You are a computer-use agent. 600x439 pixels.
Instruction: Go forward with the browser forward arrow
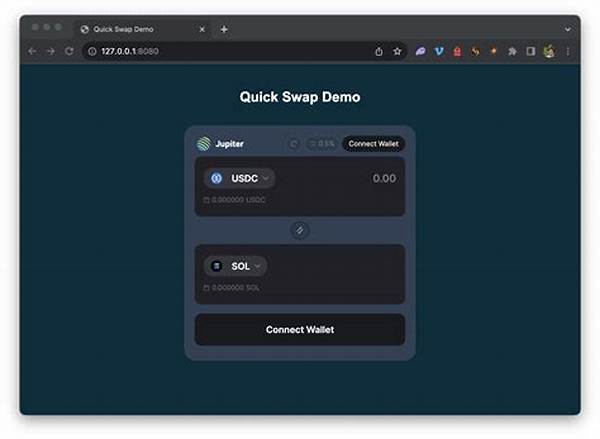51,51
